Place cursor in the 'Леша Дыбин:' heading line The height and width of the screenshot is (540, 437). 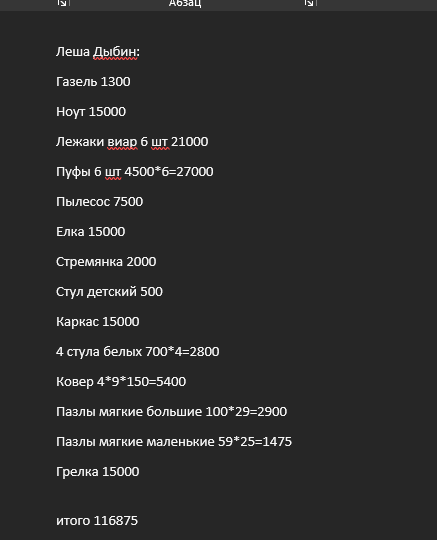(98, 52)
